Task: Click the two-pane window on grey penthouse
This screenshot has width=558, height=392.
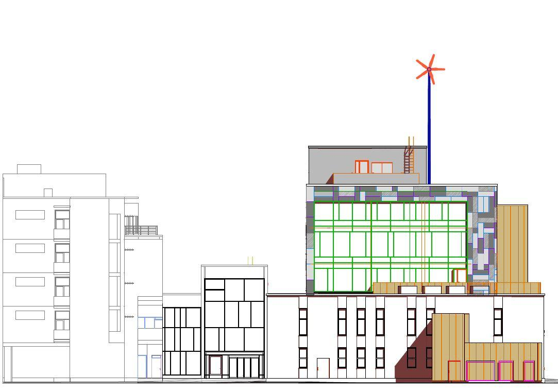Action: click(382, 168)
